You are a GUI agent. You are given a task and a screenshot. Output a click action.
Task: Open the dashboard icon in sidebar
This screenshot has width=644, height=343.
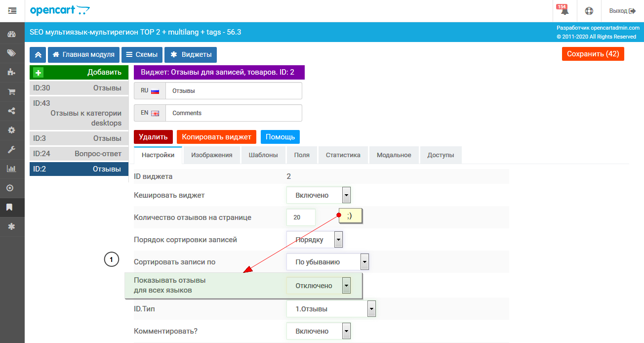12,35
